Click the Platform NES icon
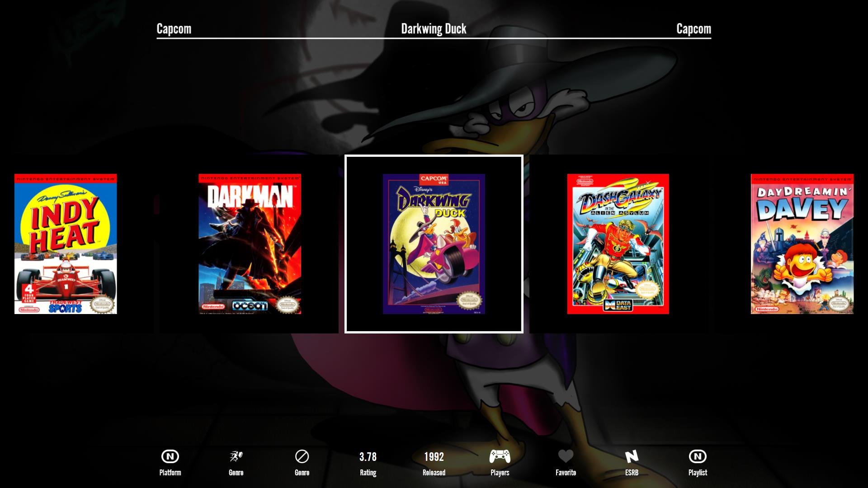Screen dimensions: 868x488 click(x=170, y=456)
